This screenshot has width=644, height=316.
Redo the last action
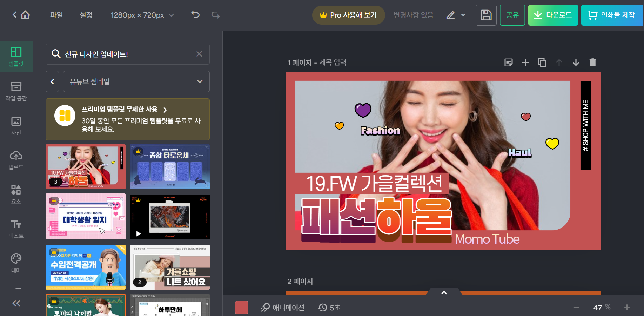(x=215, y=15)
